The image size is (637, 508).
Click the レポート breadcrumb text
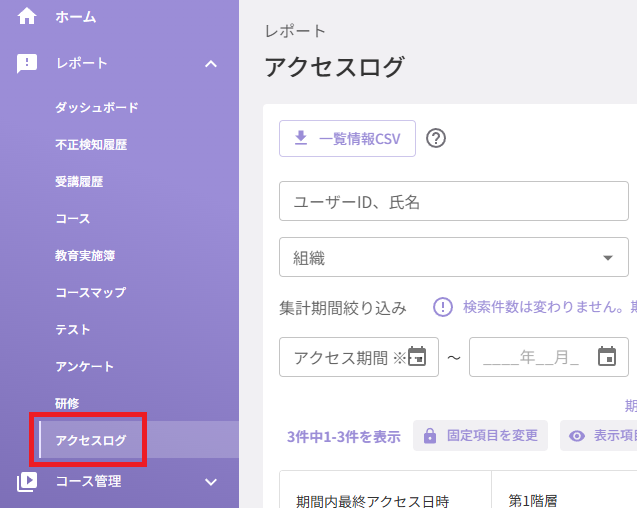point(295,31)
